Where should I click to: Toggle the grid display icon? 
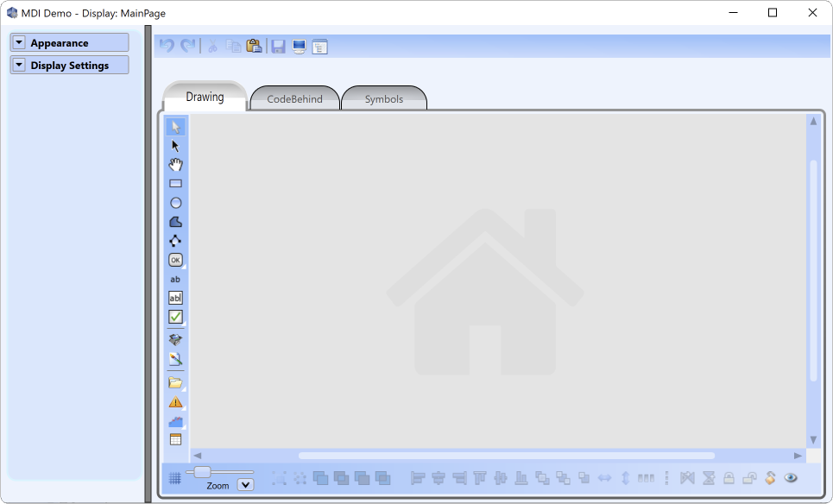174,478
